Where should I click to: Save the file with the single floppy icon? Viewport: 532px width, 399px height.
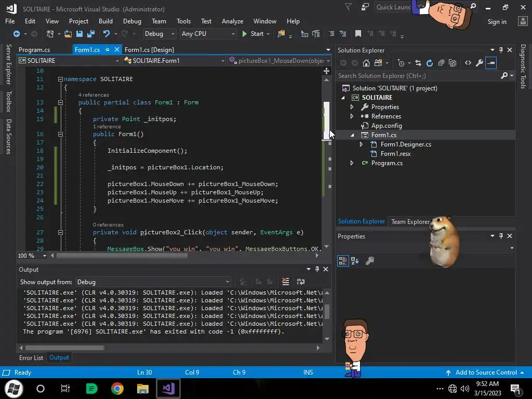point(79,34)
